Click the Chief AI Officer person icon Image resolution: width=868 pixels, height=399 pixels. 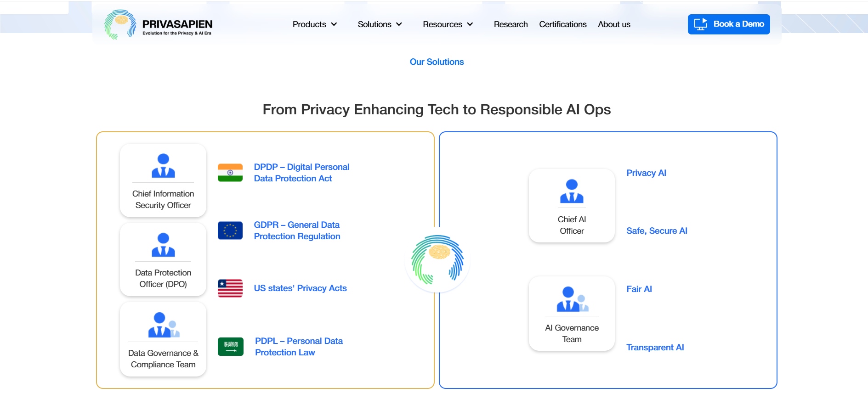coord(572,191)
